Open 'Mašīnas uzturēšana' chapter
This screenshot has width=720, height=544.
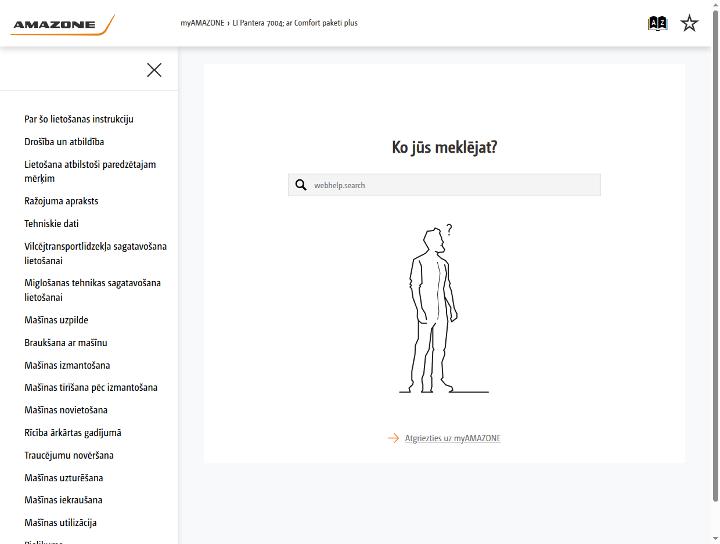pyautogui.click(x=63, y=478)
